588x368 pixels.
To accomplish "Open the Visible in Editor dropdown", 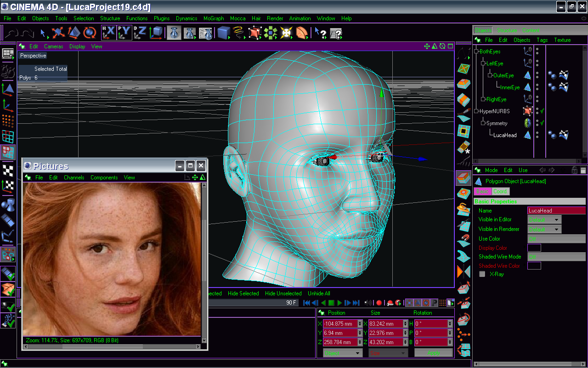I will tap(544, 220).
